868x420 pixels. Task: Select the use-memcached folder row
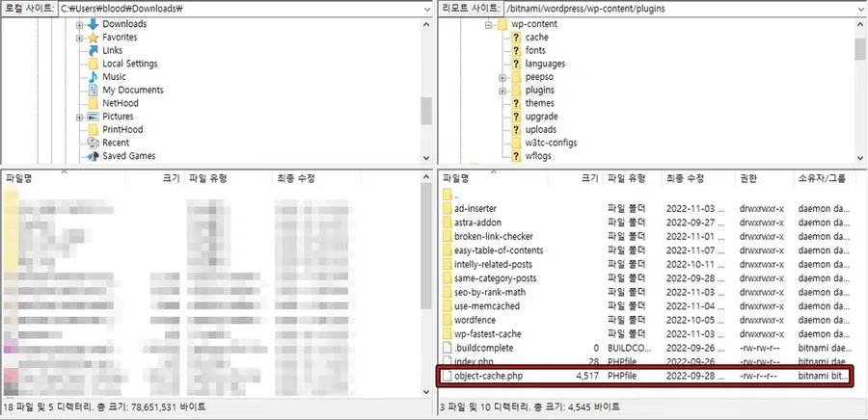point(646,306)
